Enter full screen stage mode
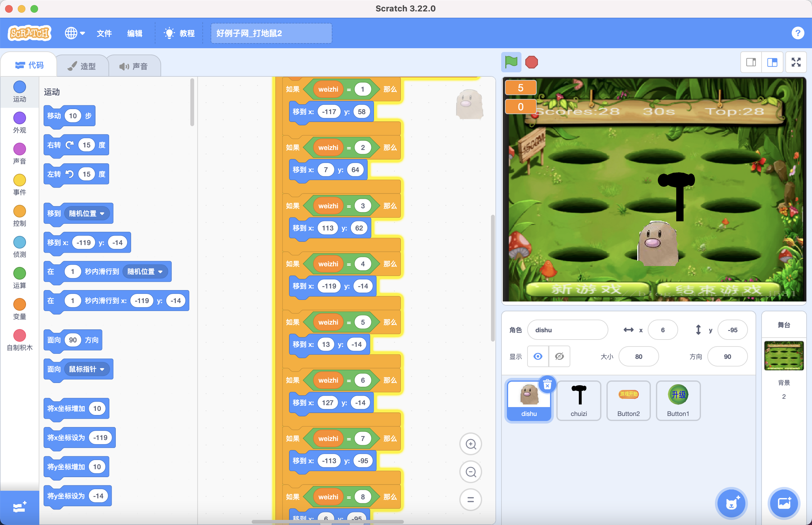The width and height of the screenshot is (812, 525). (x=796, y=62)
